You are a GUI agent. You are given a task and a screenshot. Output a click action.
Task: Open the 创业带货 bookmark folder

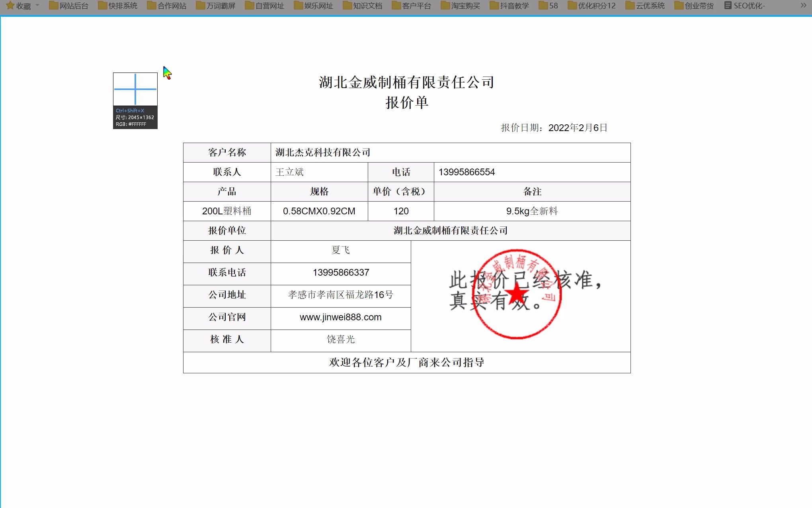pos(694,6)
